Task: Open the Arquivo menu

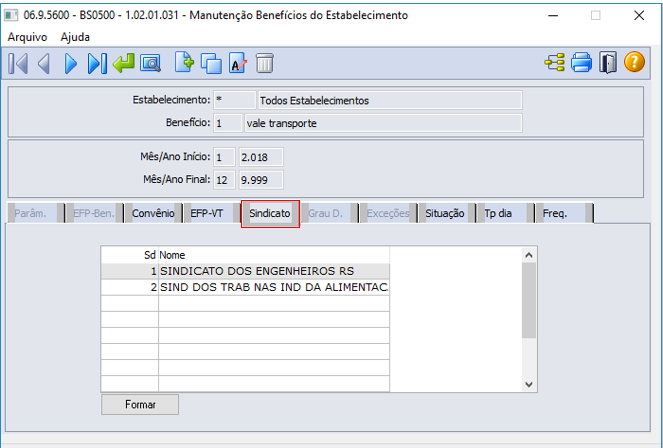Action: pyautogui.click(x=27, y=37)
